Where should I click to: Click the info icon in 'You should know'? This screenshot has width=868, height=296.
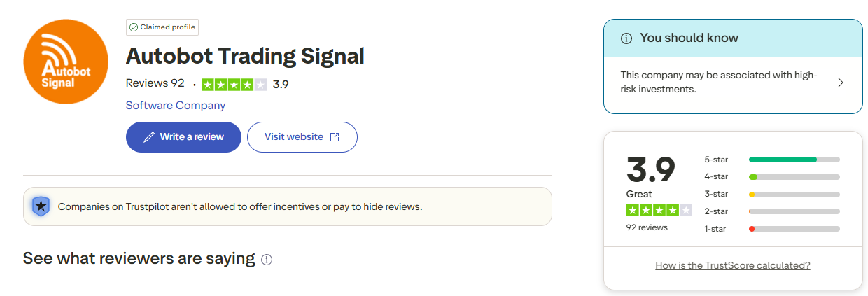pos(626,38)
